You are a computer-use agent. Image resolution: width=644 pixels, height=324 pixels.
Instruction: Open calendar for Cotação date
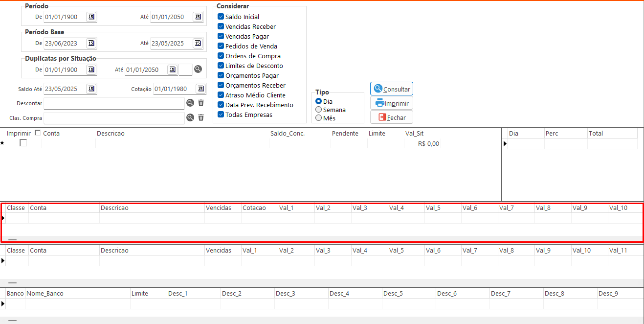[x=200, y=89]
